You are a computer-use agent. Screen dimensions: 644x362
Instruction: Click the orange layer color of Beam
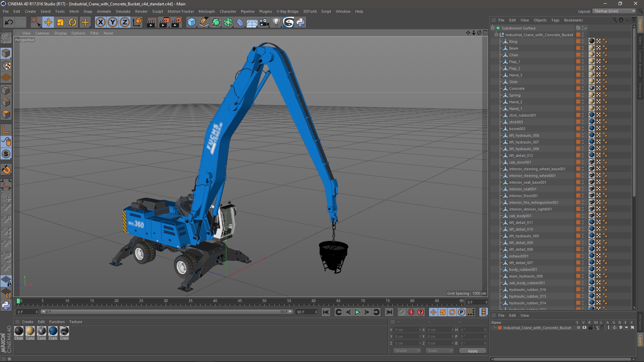tap(578, 48)
